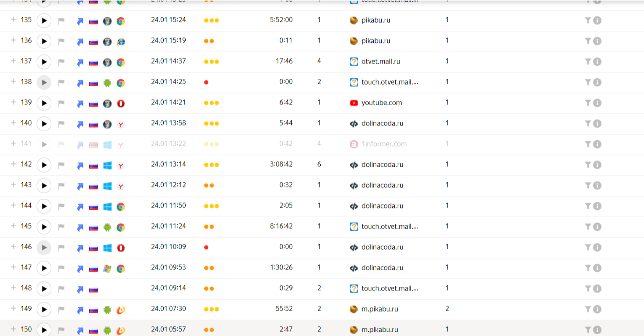Viewport: 644px width, 336px height.
Task: Toggle flag marker on visit 144
Action: point(61,206)
